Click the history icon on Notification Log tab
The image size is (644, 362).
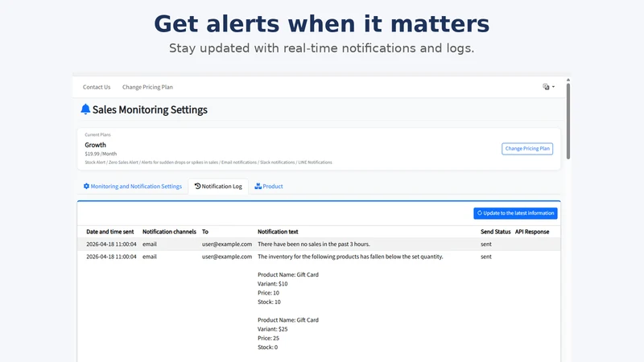(x=197, y=186)
